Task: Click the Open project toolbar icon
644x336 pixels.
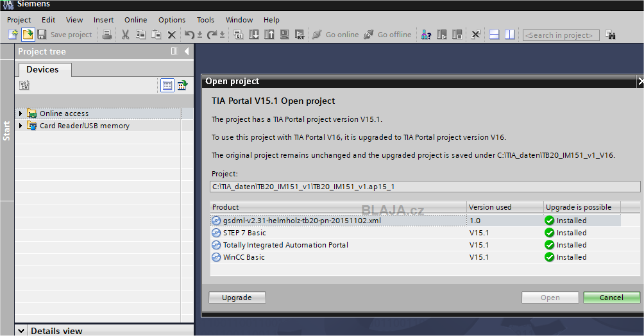Action: pos(28,35)
